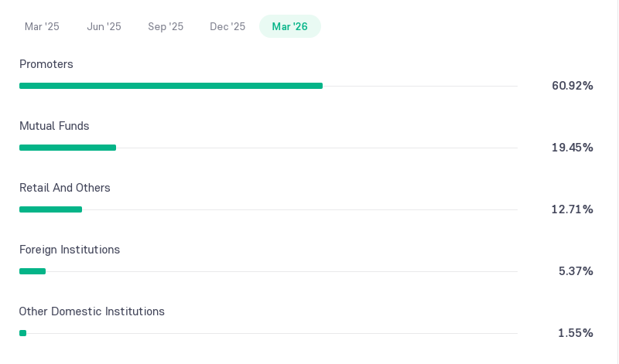Select the Mar '25 quarter tab

(x=42, y=26)
